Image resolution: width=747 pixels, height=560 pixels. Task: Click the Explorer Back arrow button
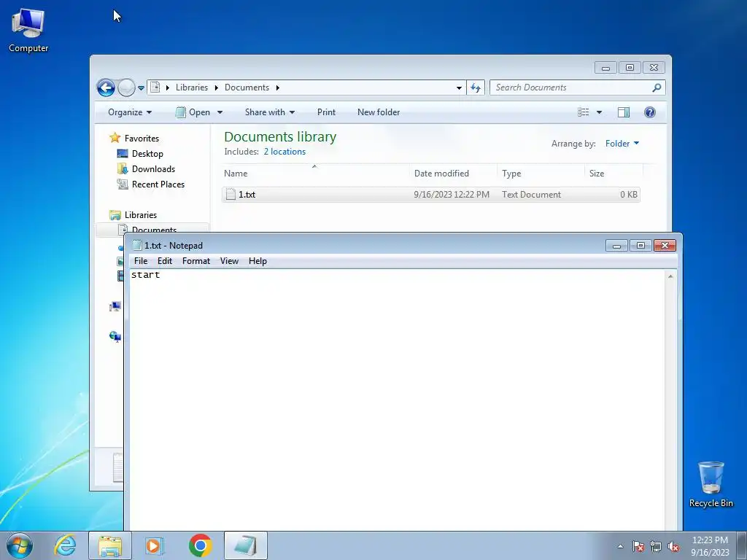click(106, 87)
